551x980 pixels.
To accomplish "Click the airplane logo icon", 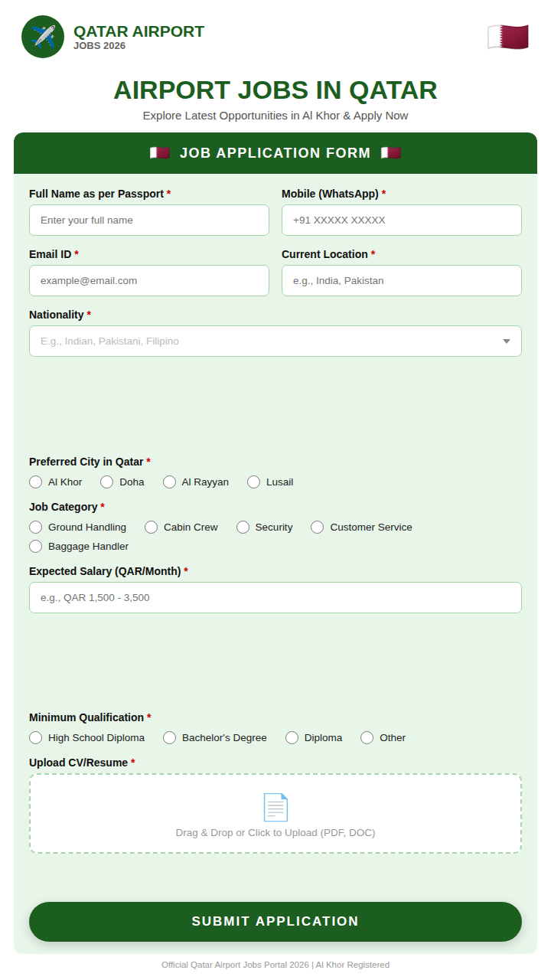I will (43, 37).
